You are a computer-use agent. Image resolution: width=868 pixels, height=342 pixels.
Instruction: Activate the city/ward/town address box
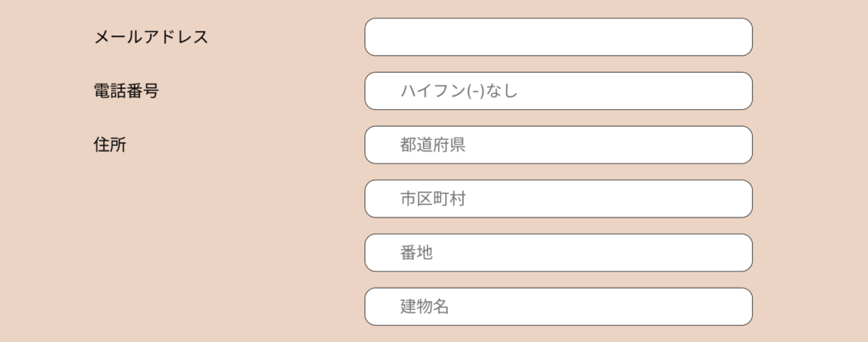click(558, 199)
